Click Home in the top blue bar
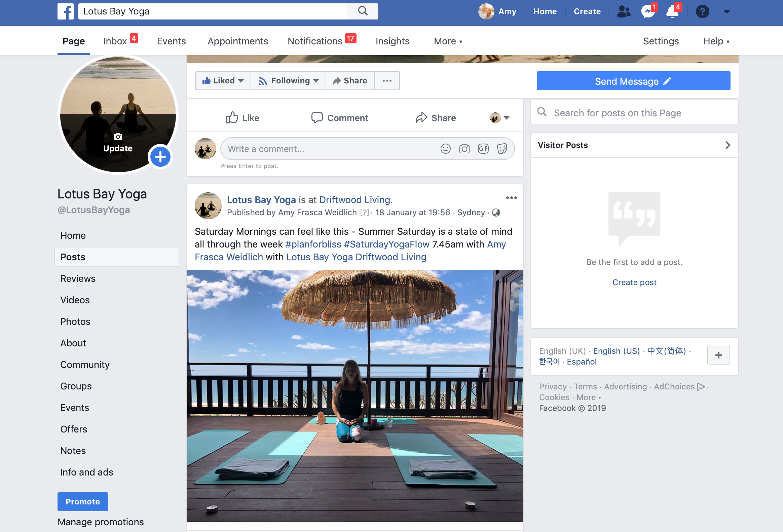 point(545,11)
